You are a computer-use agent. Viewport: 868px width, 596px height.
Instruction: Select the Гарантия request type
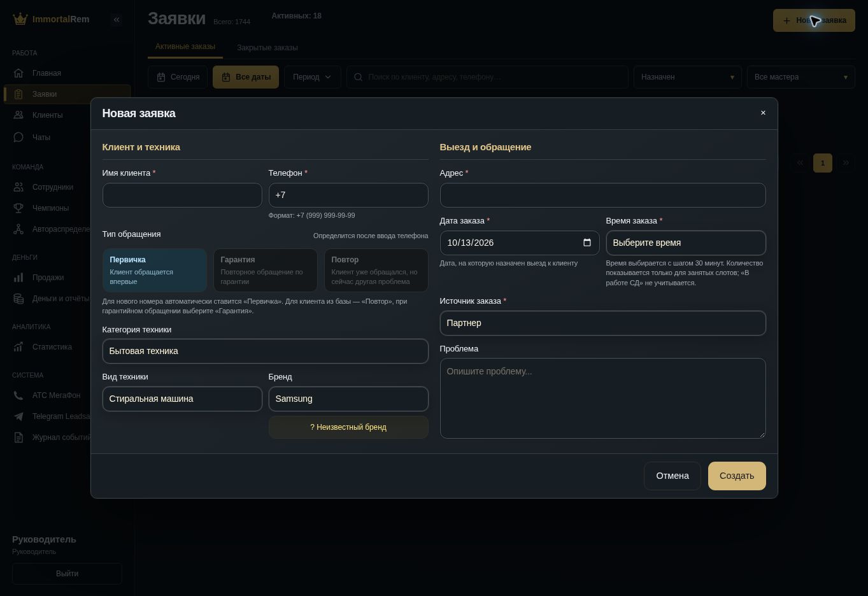pyautogui.click(x=266, y=270)
